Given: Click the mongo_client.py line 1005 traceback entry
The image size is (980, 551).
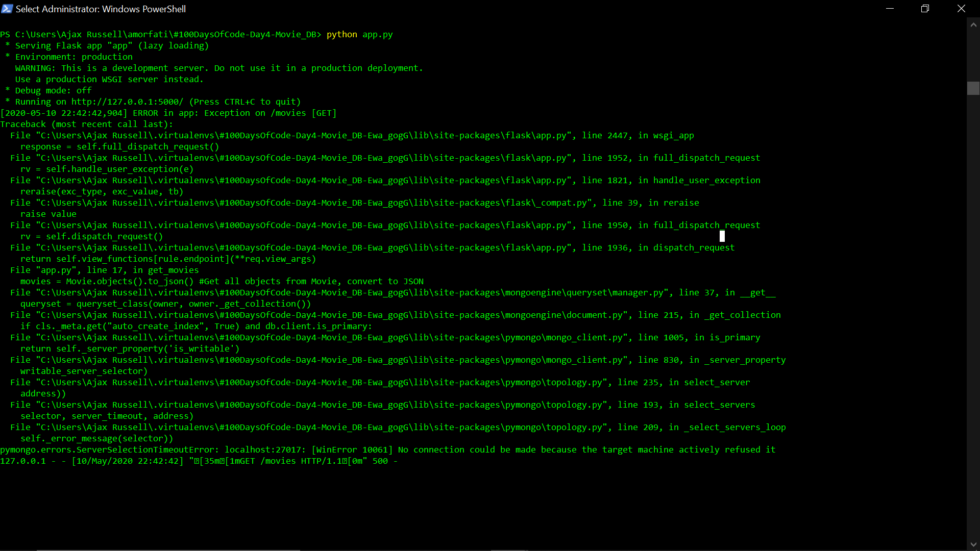Looking at the screenshot, I should [383, 337].
